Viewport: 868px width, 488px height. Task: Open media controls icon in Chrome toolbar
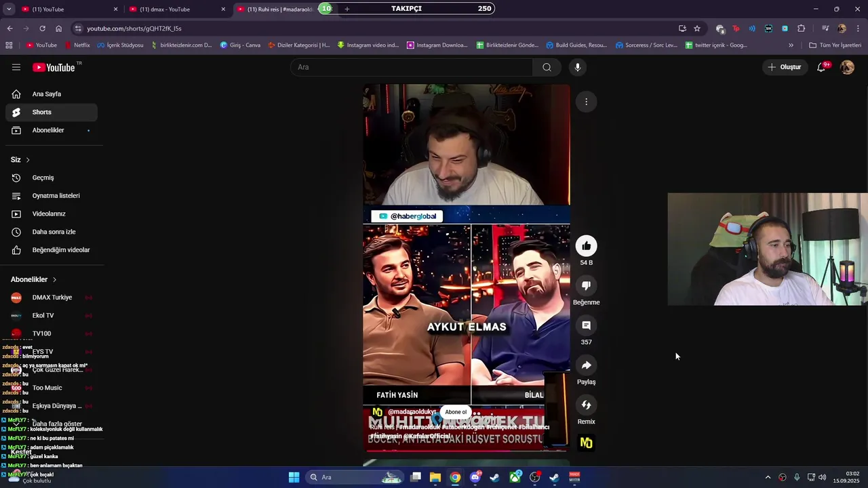tap(825, 28)
